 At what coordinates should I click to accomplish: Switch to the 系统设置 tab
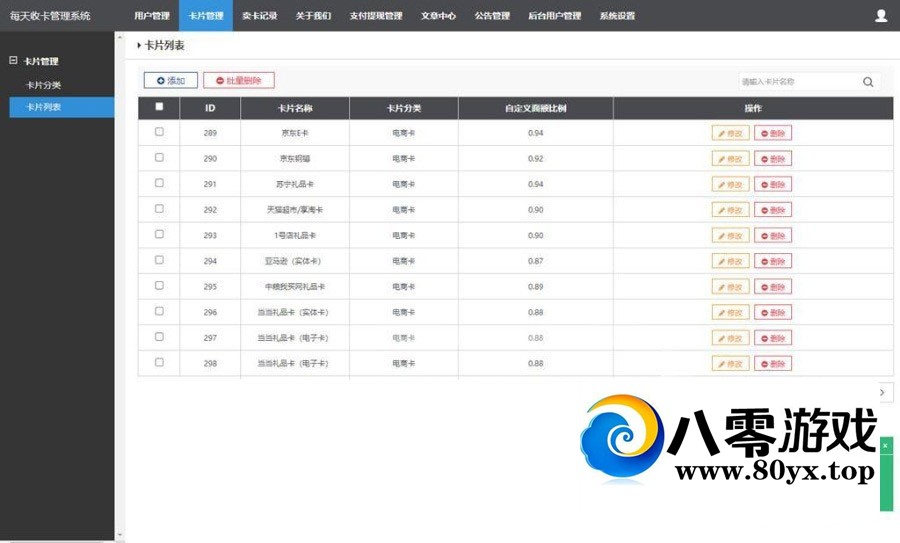617,16
